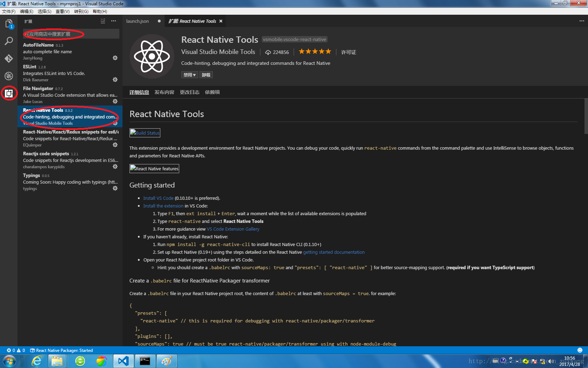This screenshot has height=368, width=588.
Task: Click the install count 224856 icon
Action: [268, 52]
